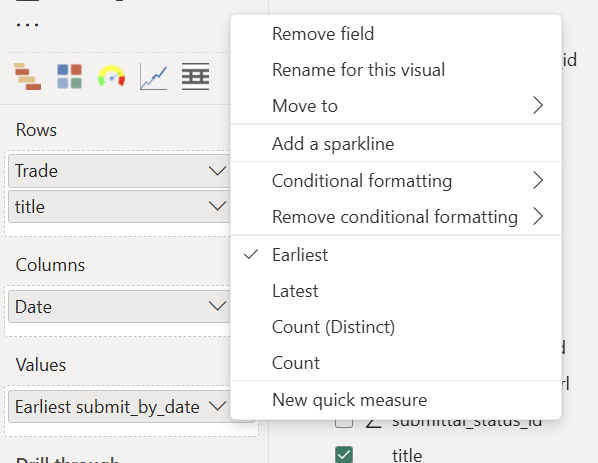Choose Rename for this visual
598x463 pixels.
pos(396,70)
